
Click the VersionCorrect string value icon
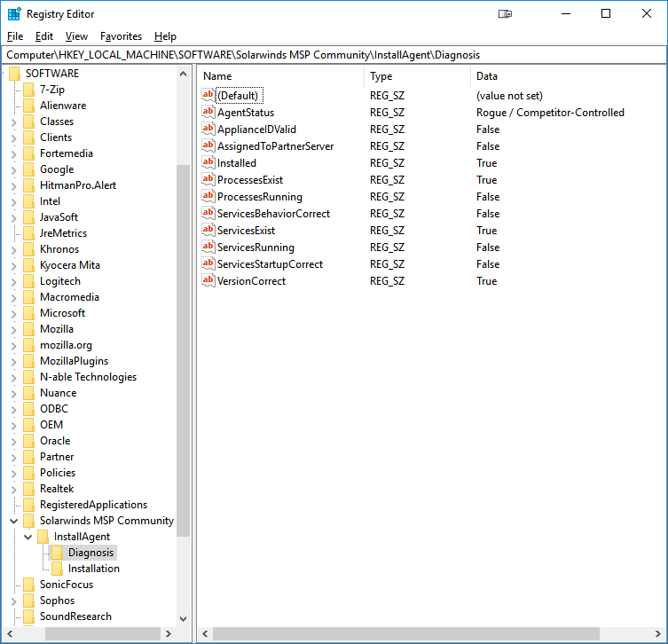click(x=208, y=280)
